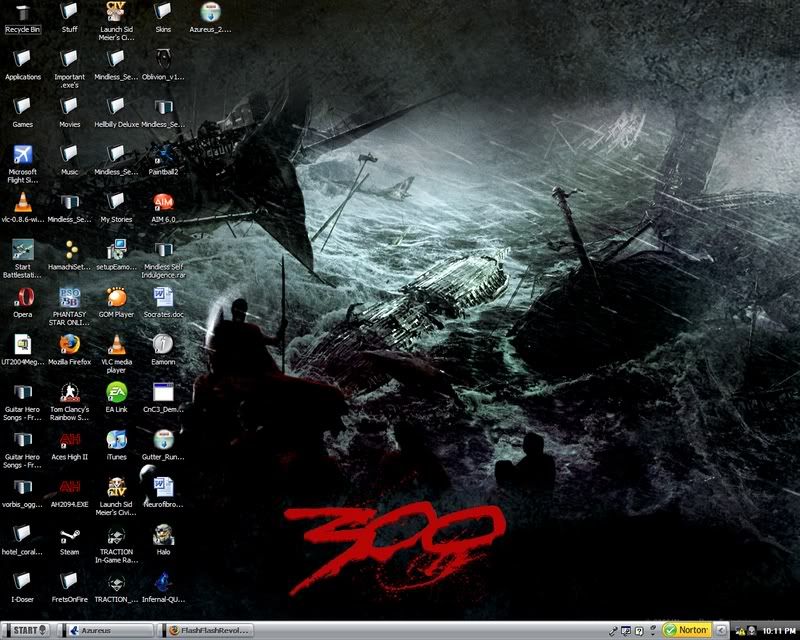Open the Recycle Bin
This screenshot has height=640, width=800.
click(22, 13)
